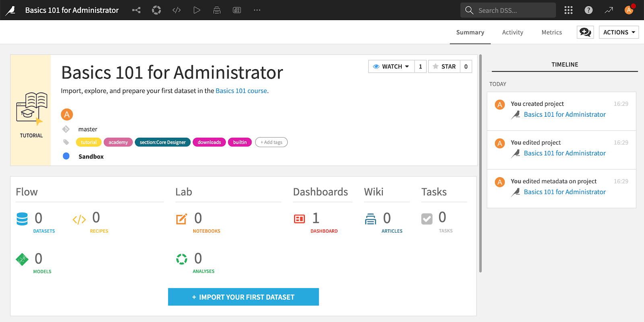Click the NOTEBOOKS label
The height and width of the screenshot is (322, 644).
tap(206, 231)
